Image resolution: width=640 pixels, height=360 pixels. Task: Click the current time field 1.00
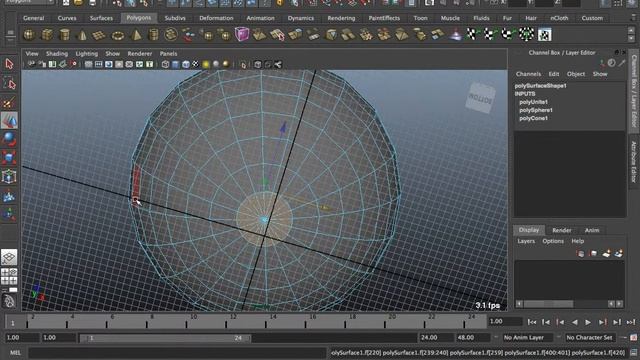click(505, 322)
